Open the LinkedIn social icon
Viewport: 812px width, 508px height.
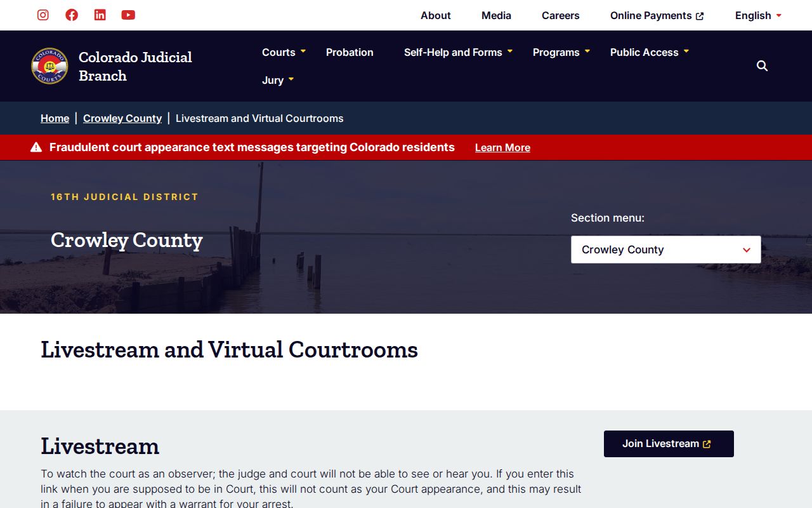[100, 15]
